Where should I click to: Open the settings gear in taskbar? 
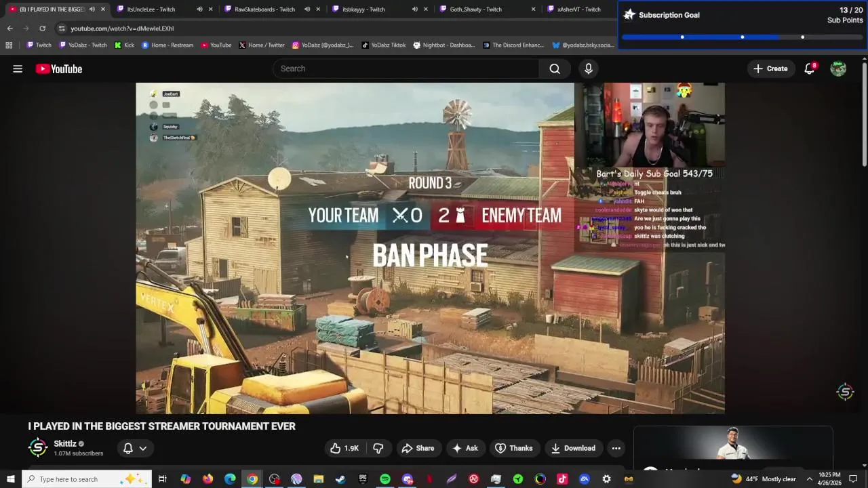pyautogui.click(x=606, y=479)
